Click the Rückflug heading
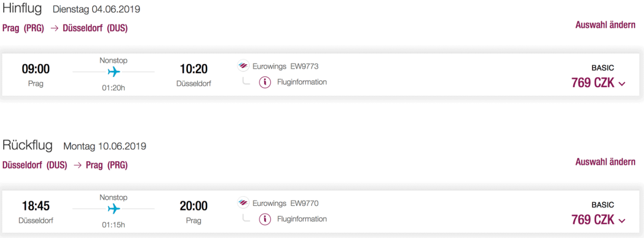The width and height of the screenshot is (644, 238). tap(27, 146)
